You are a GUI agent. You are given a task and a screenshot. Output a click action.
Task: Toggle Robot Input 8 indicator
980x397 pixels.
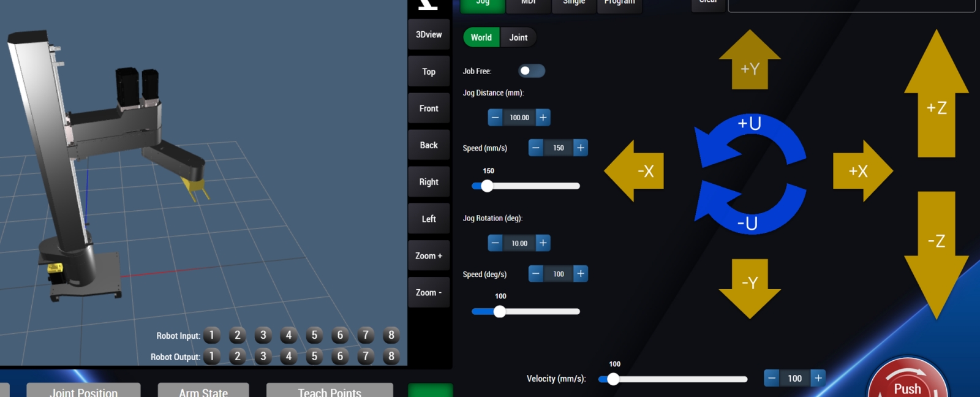click(x=391, y=335)
